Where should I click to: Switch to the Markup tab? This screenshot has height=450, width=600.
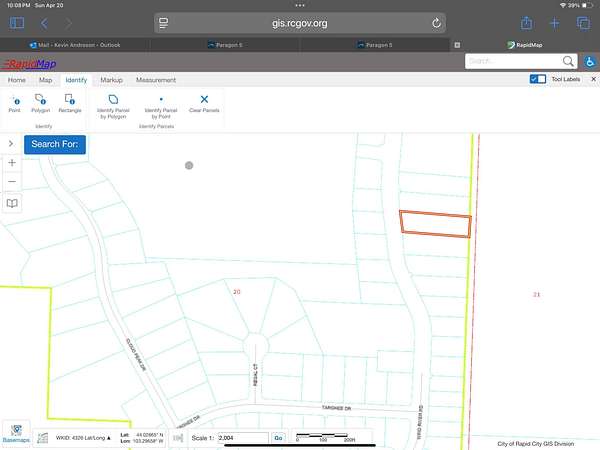[111, 79]
